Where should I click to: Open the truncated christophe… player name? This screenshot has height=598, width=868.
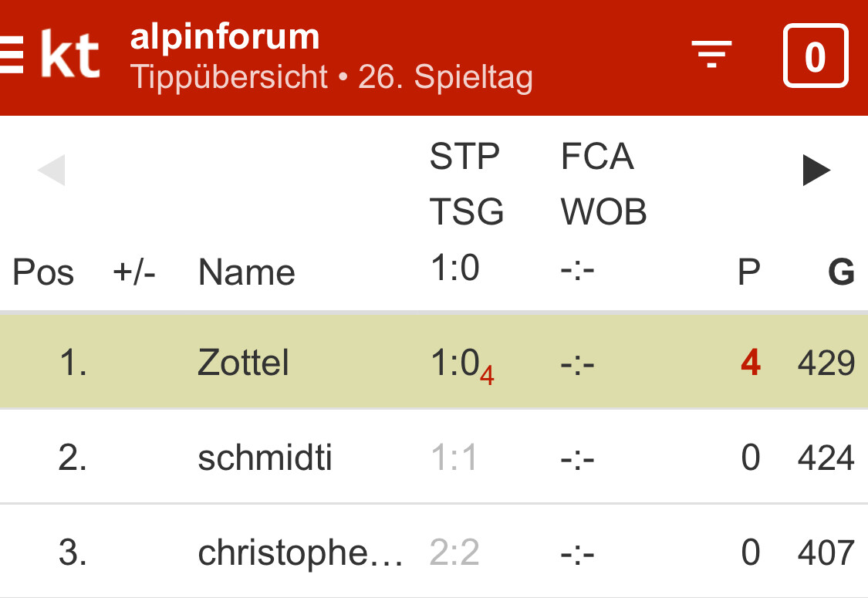pyautogui.click(x=299, y=553)
